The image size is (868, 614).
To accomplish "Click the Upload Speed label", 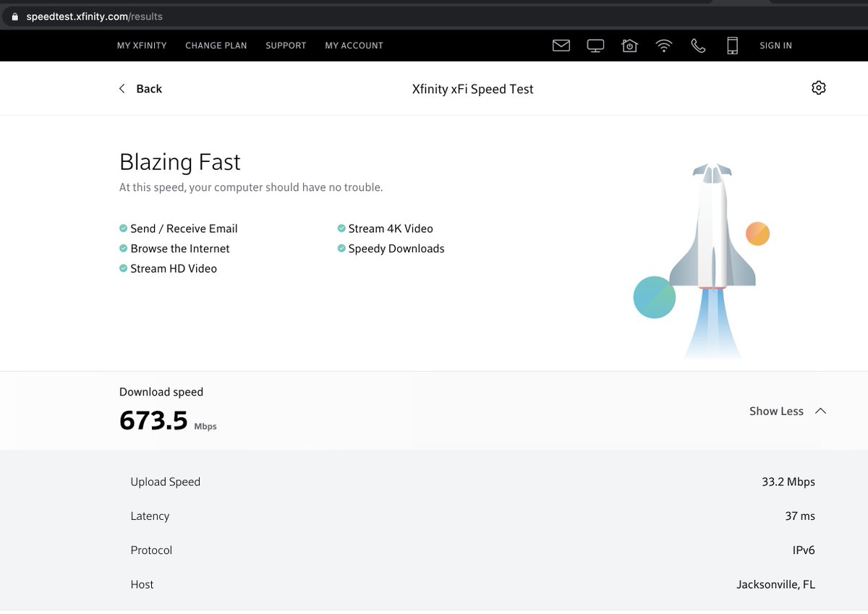I will pyautogui.click(x=166, y=482).
